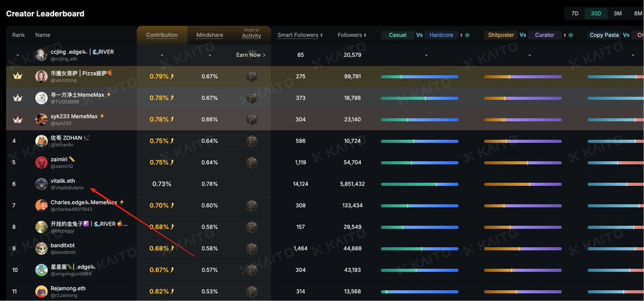Click the Followers column header
This screenshot has width=644, height=301.
[x=350, y=35]
